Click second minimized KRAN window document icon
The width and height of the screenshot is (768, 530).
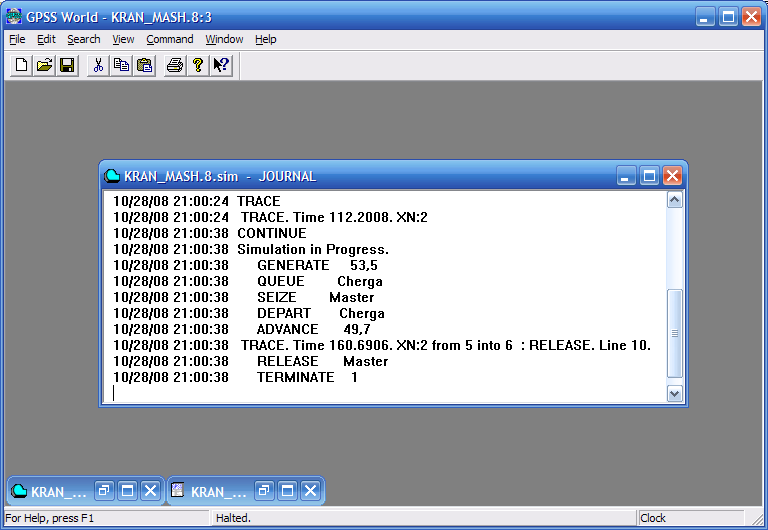pos(178,490)
